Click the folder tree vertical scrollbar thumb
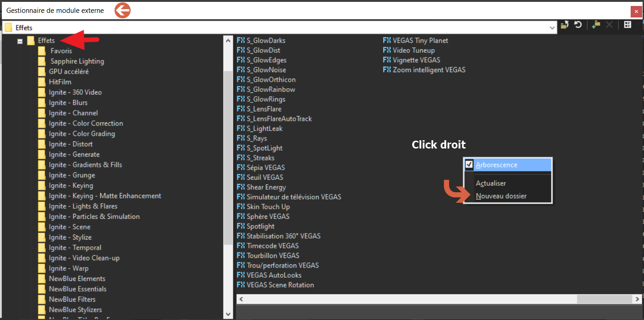This screenshot has width=644, height=320. [x=228, y=159]
